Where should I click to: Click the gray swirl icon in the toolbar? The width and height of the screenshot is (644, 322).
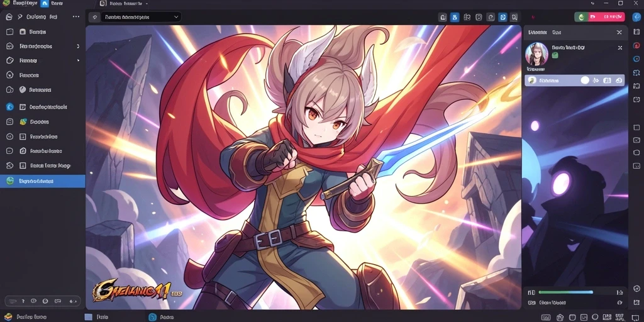[491, 17]
